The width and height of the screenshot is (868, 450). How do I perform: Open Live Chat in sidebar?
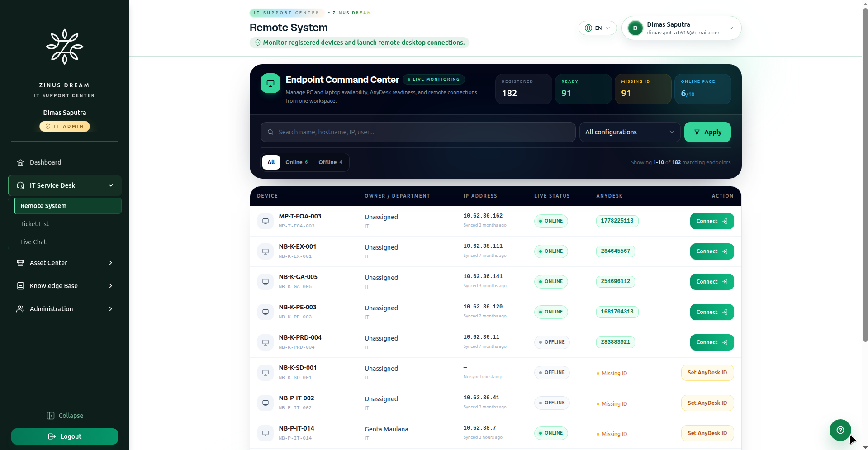click(33, 242)
